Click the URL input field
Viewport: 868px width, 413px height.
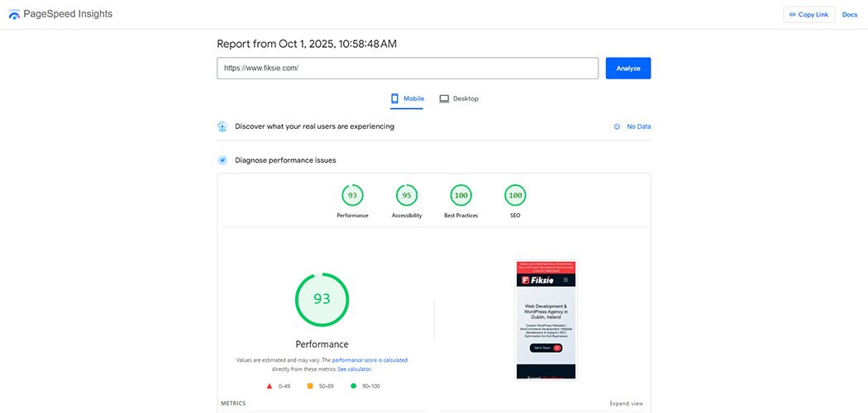[x=407, y=68]
